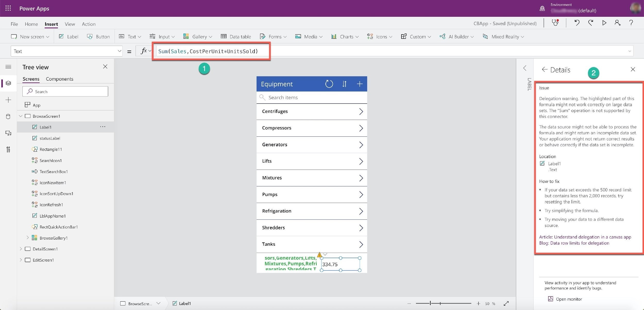The height and width of the screenshot is (310, 644).
Task: Expand the DetailScreen1 tree node
Action: 21,249
